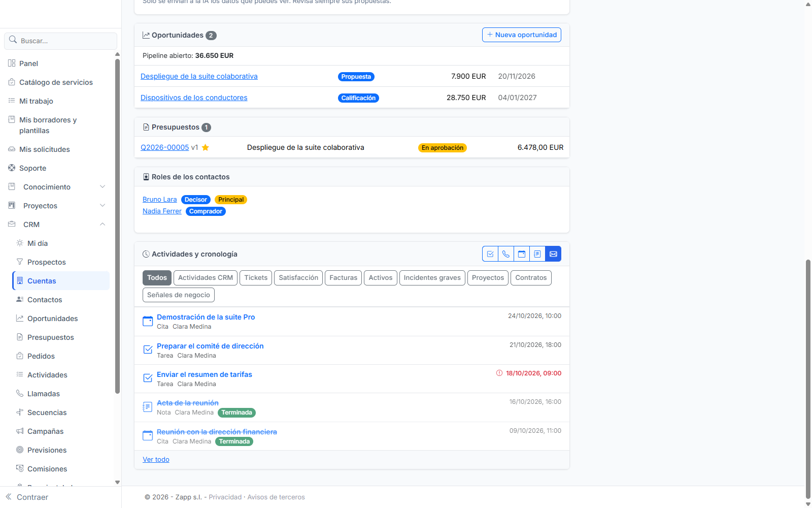Open contact Bruno Lara

coord(160,200)
